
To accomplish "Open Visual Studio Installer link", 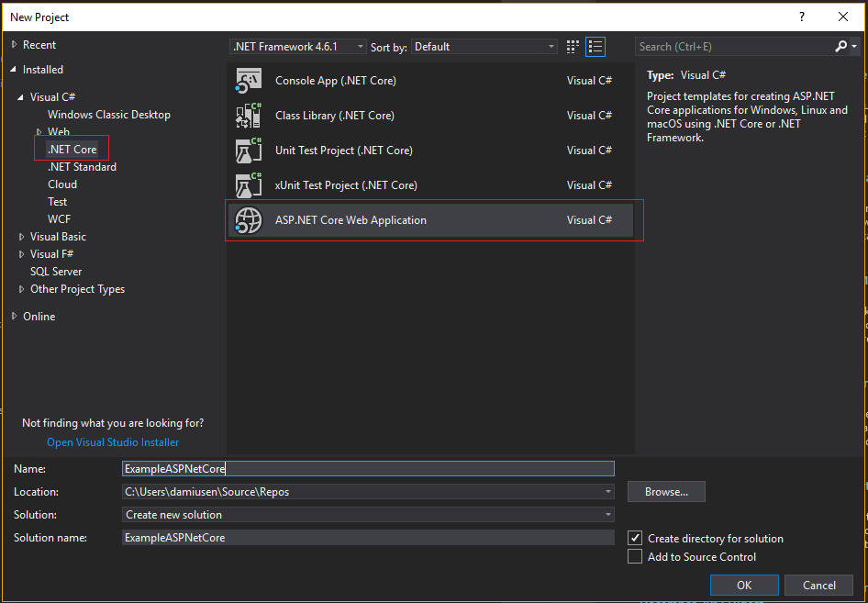I will [x=112, y=441].
